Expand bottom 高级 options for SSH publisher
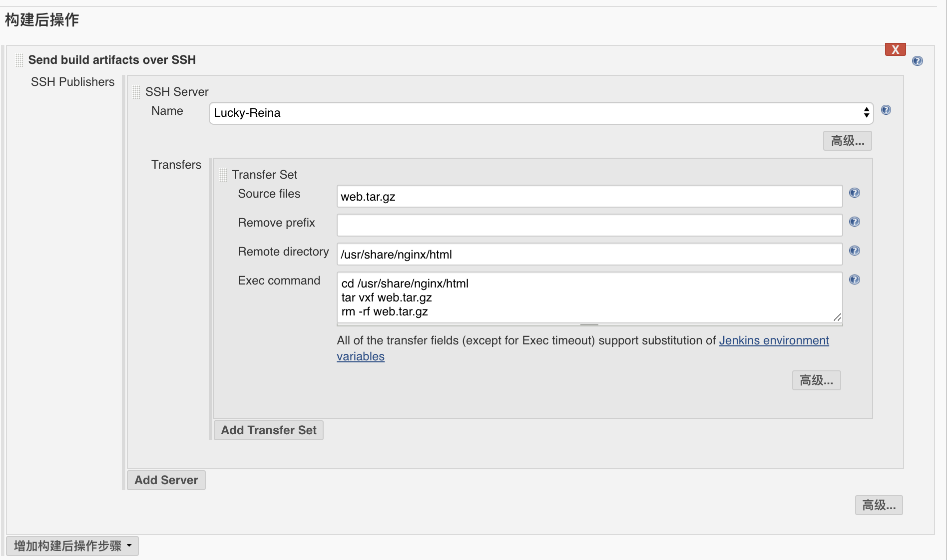Image resolution: width=951 pixels, height=560 pixels. [879, 506]
